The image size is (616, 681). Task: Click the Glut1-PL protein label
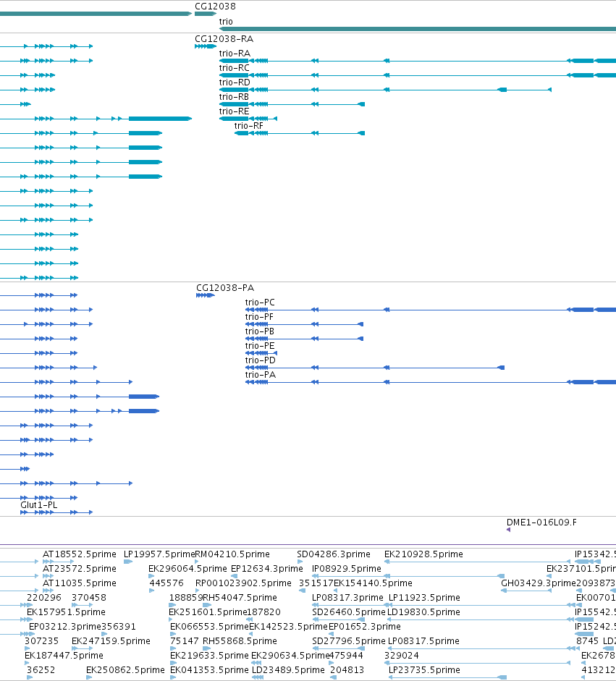coord(38,504)
